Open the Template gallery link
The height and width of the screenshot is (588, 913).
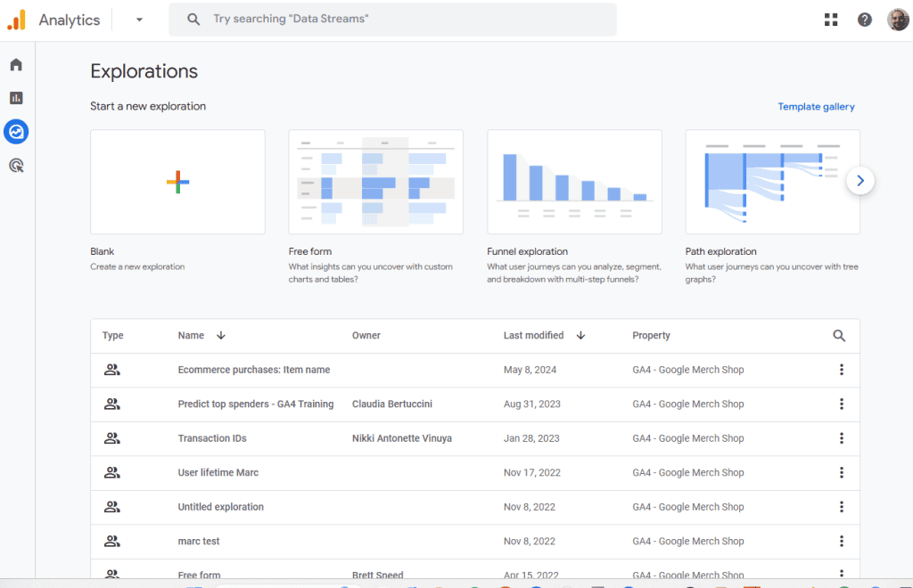[816, 107]
